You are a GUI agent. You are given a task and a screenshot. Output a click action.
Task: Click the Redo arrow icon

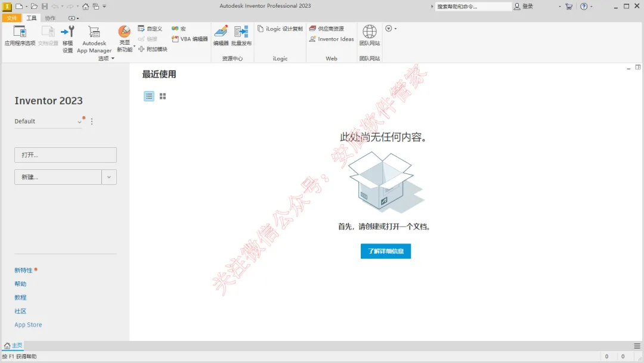(70, 7)
